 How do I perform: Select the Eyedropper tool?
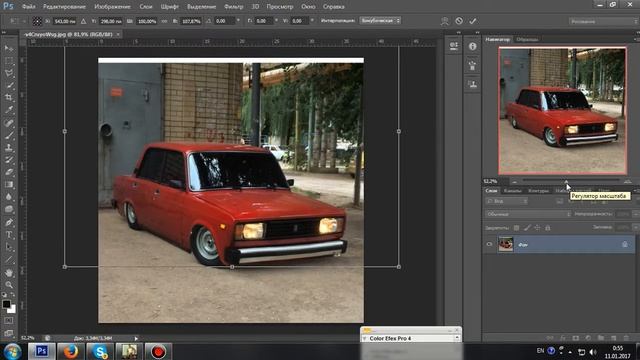tap(9, 110)
